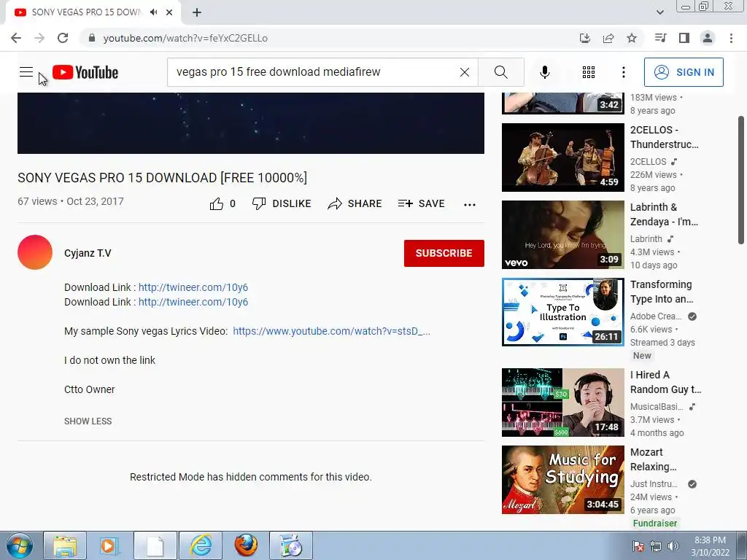Open the first twineer.com download link
This screenshot has height=560, width=747.
tap(193, 287)
